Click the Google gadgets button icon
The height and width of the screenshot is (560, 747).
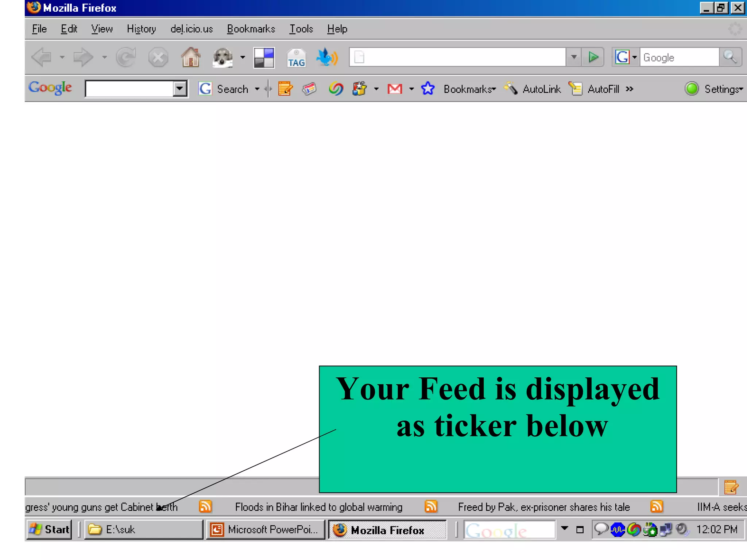(360, 89)
